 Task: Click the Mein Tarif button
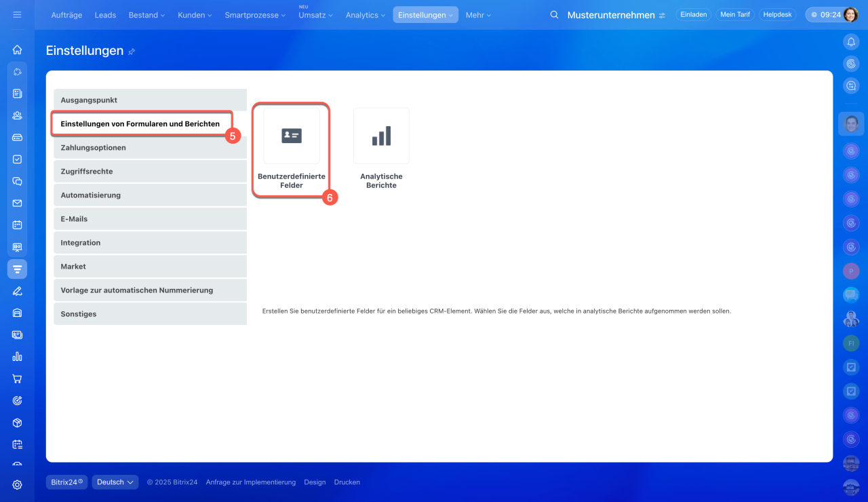[735, 14]
